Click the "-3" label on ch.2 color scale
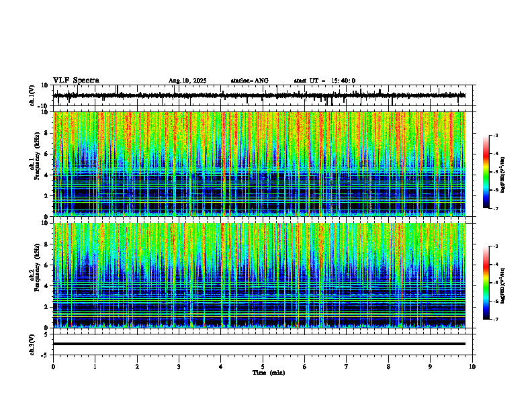 click(x=496, y=246)
